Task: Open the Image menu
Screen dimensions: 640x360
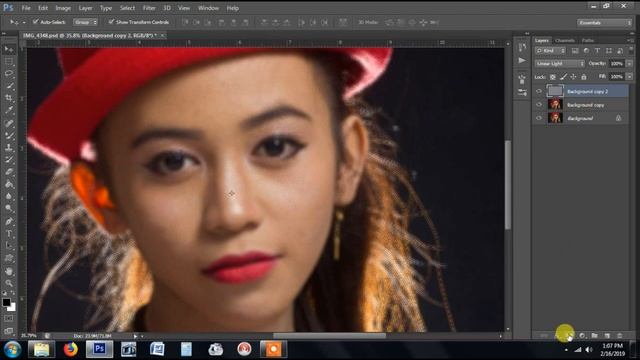Action: click(63, 8)
